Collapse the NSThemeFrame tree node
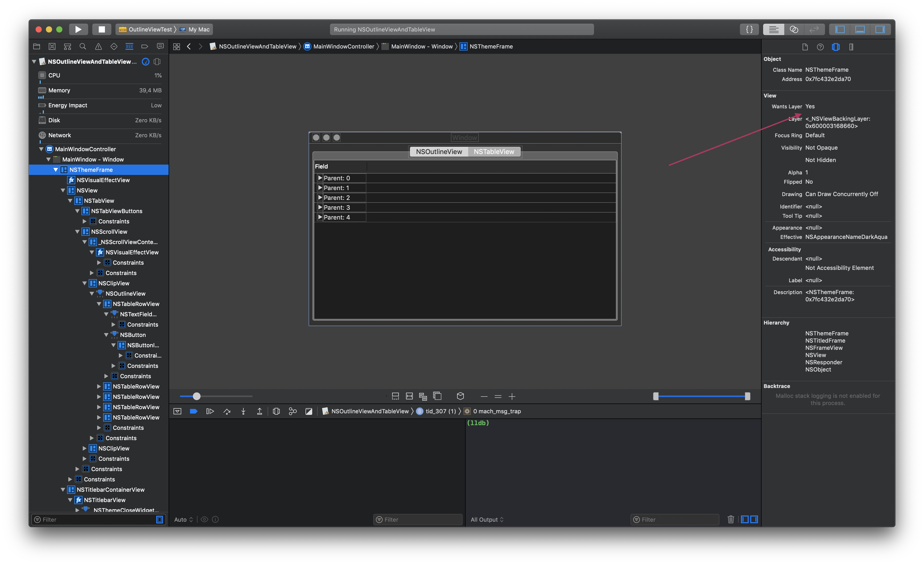 pos(55,169)
